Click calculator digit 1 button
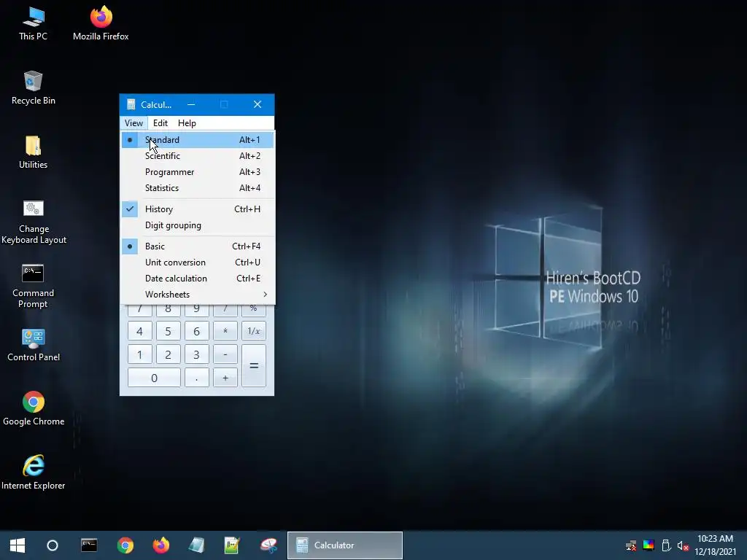 139,354
